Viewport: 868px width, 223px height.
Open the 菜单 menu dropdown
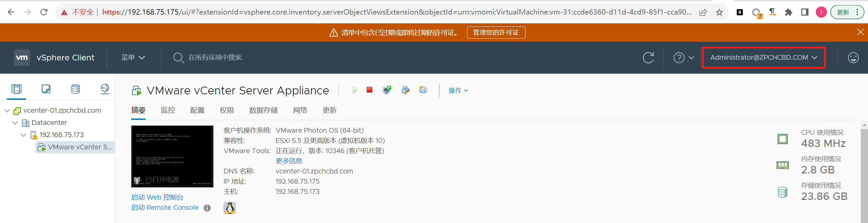click(x=133, y=58)
